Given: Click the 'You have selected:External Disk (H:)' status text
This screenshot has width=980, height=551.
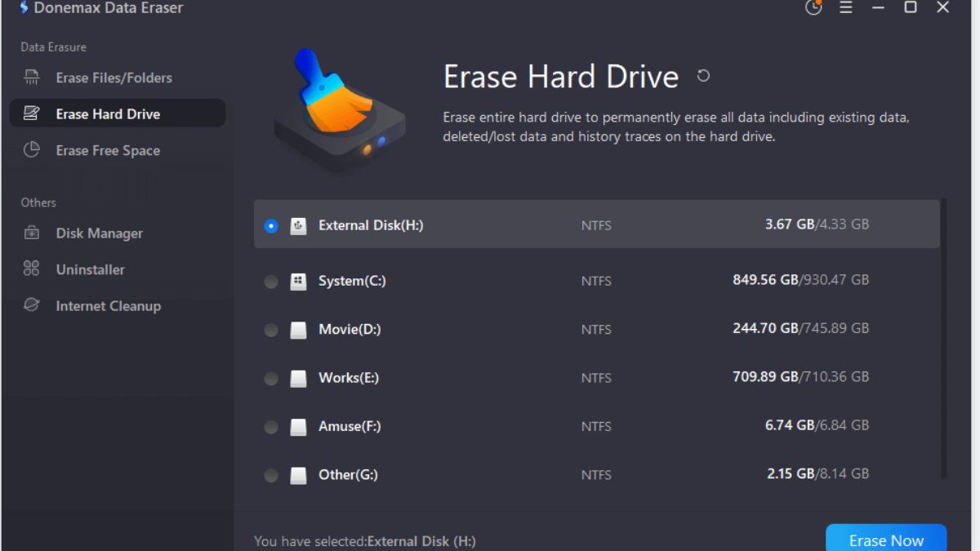Looking at the screenshot, I should click(x=365, y=541).
